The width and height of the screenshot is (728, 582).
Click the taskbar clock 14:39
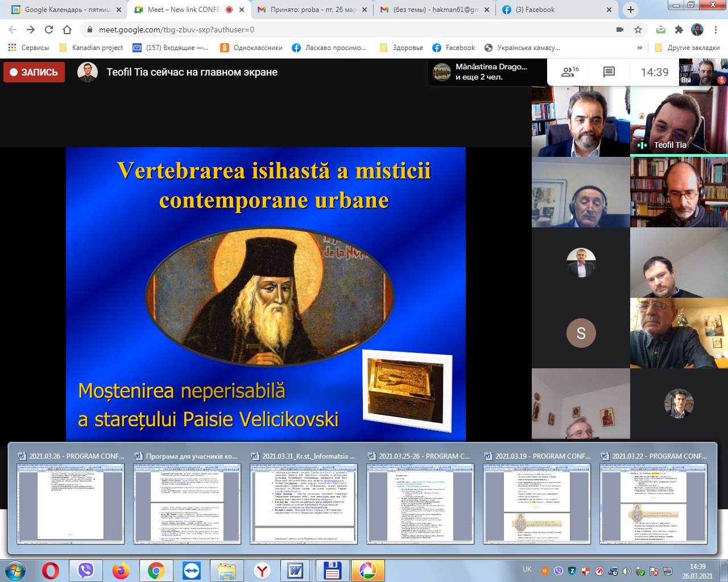pyautogui.click(x=697, y=571)
